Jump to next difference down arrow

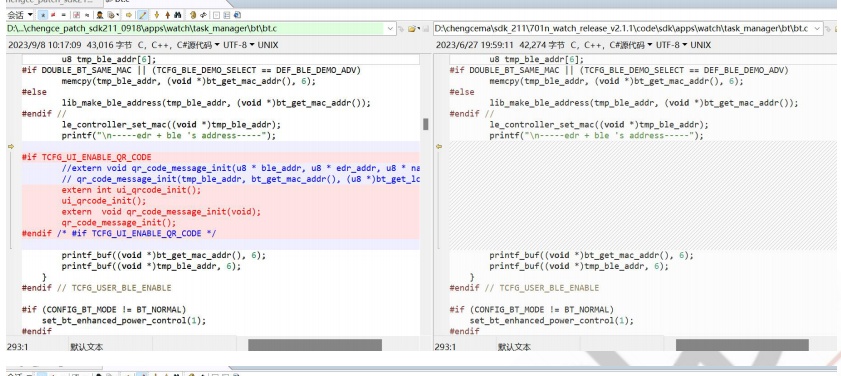point(157,15)
